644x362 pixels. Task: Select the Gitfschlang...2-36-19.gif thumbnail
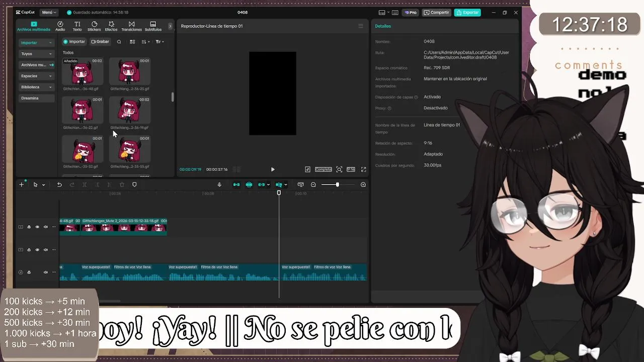(x=130, y=111)
